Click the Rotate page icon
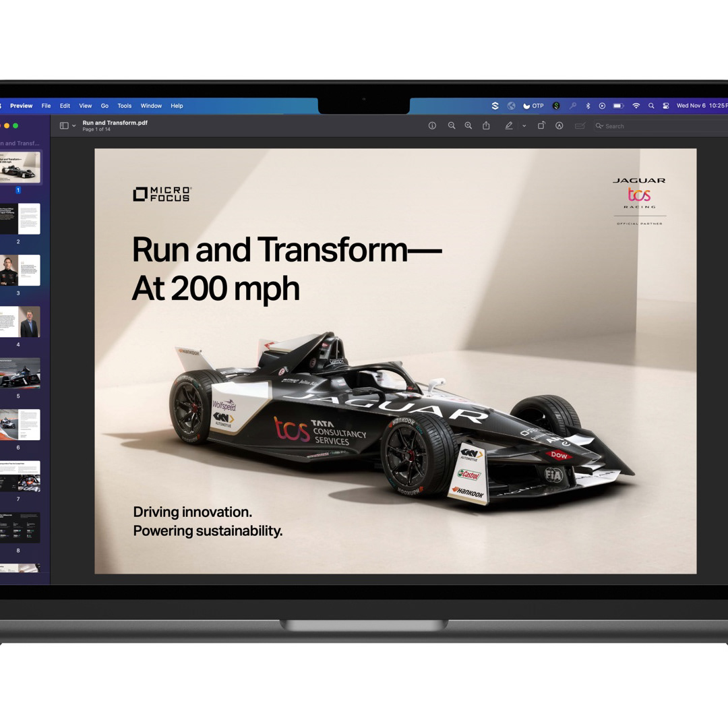This screenshot has width=728, height=728. (x=541, y=125)
